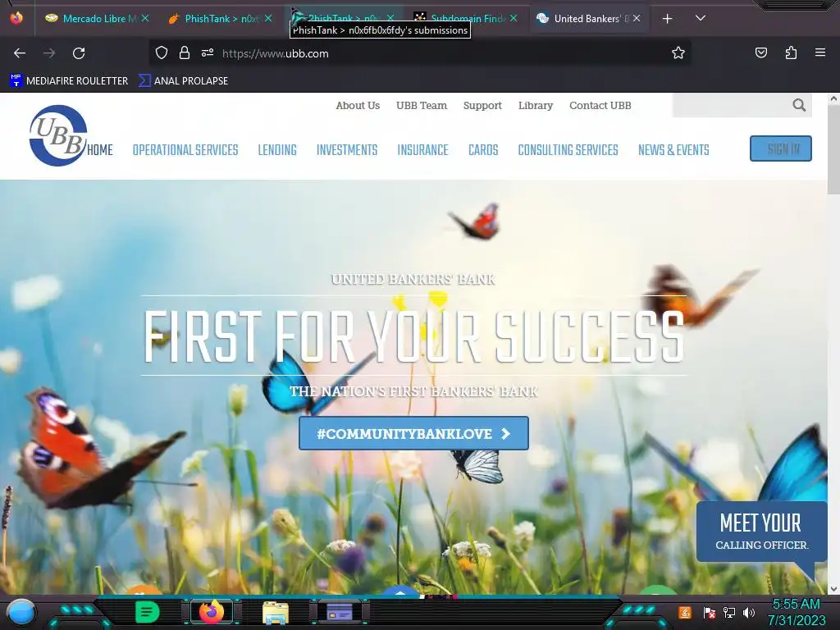Viewport: 840px width, 630px height.
Task: Bookmark this page with the star icon
Action: pos(678,53)
